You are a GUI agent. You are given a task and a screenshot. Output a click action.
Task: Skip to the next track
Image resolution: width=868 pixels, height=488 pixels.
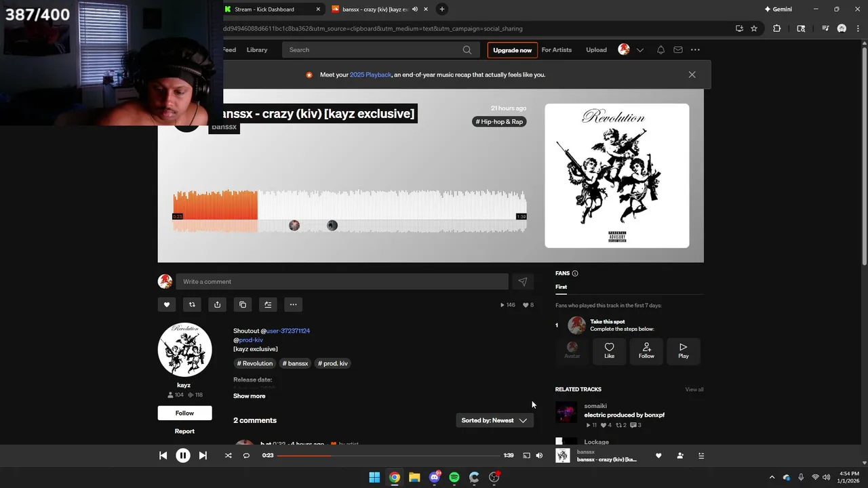click(x=203, y=455)
